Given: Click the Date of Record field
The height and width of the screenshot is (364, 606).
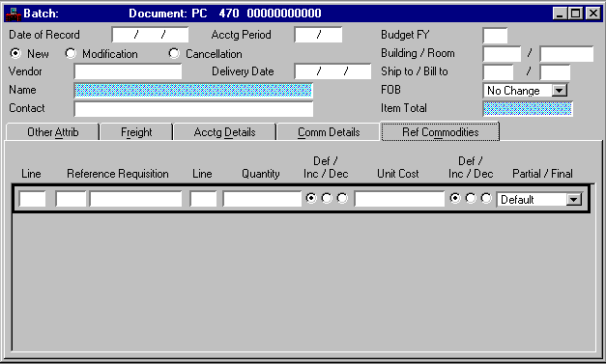Looking at the screenshot, I should [150, 35].
